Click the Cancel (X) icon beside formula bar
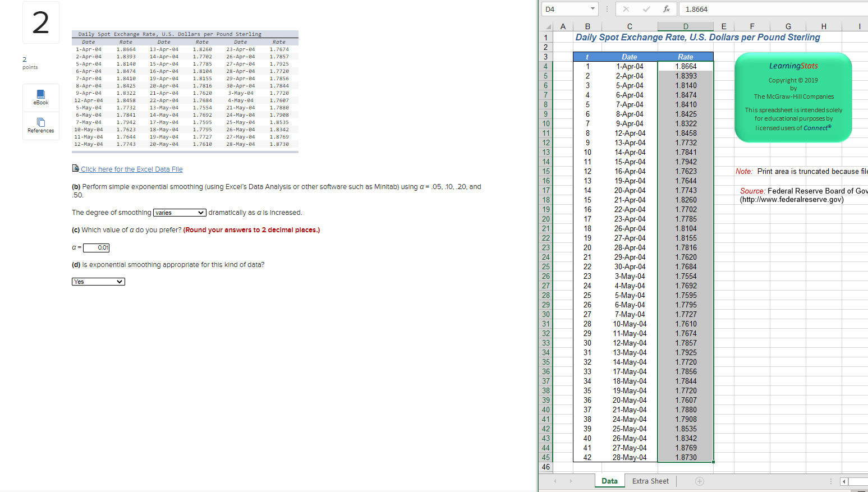This screenshot has width=868, height=492. [626, 9]
